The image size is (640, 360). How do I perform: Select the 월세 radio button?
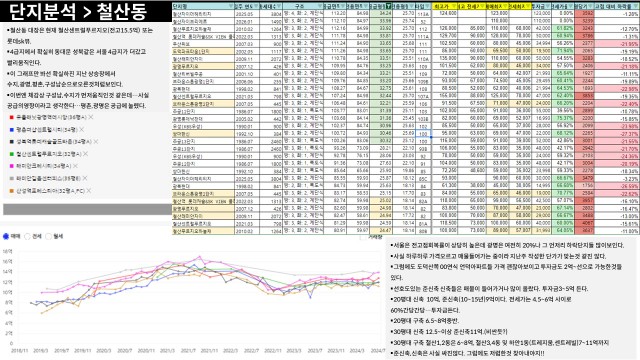[x=49, y=236]
